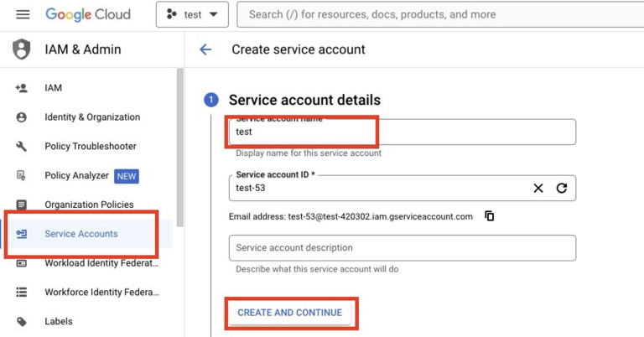Click the Workforce Identity Federation icon

22,293
